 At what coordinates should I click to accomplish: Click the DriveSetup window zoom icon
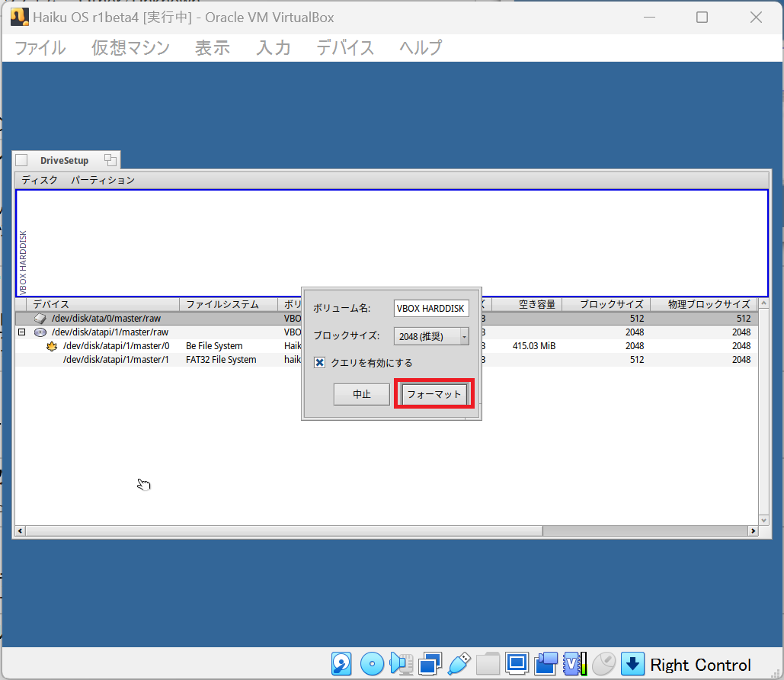(x=110, y=160)
